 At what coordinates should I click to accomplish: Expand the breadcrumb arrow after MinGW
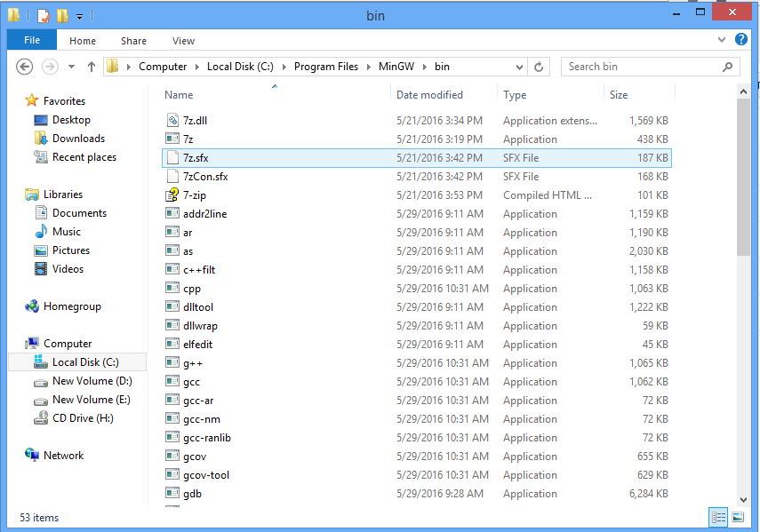[425, 67]
